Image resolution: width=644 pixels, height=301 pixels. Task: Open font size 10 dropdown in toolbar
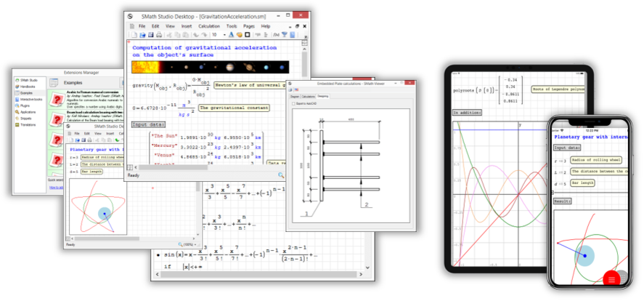pos(224,35)
